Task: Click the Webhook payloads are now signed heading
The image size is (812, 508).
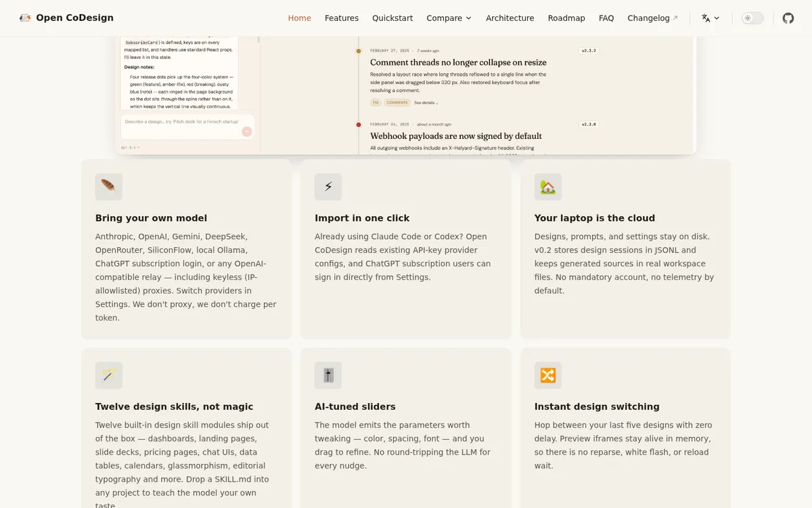Action: [x=456, y=136]
